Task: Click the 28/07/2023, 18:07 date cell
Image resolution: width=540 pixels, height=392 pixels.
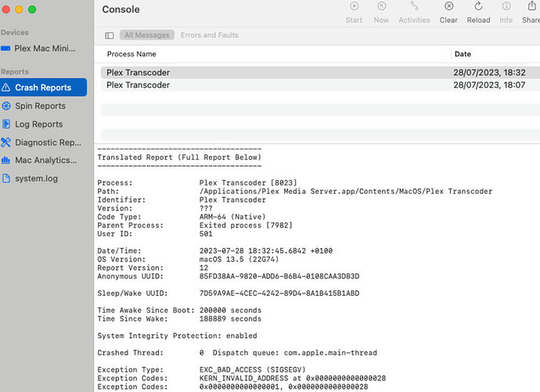Action: tap(489, 85)
